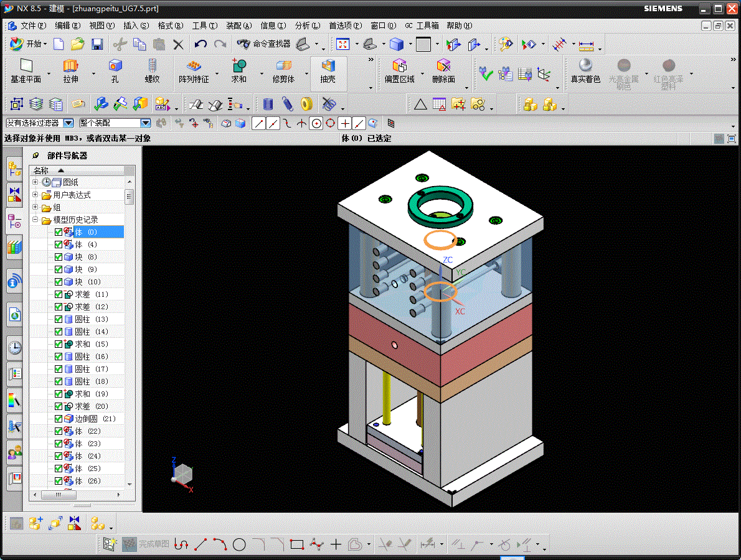
Task: Select the Extrude (拉伸) tool
Action: coord(70,72)
